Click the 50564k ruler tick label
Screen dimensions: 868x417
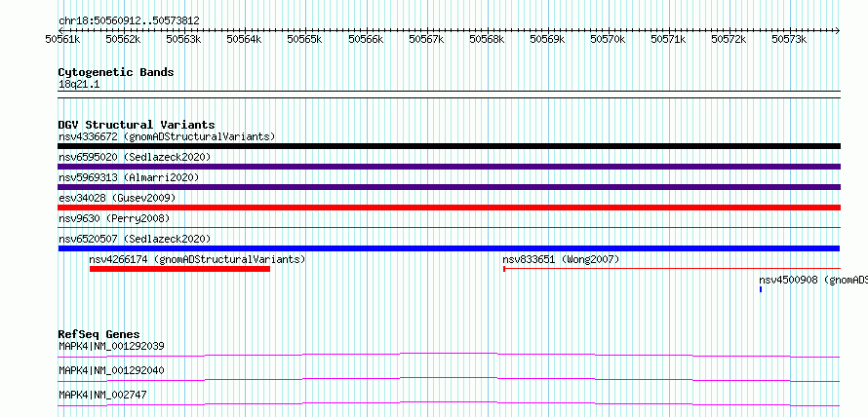245,39
